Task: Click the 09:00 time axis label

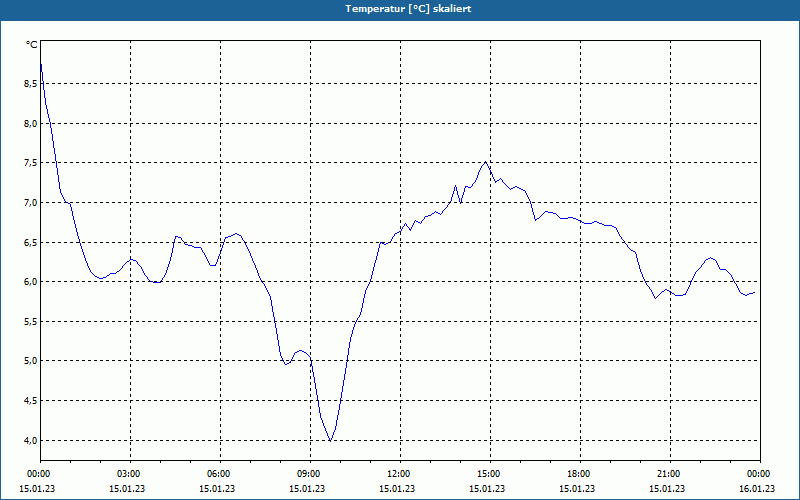Action: coord(310,474)
